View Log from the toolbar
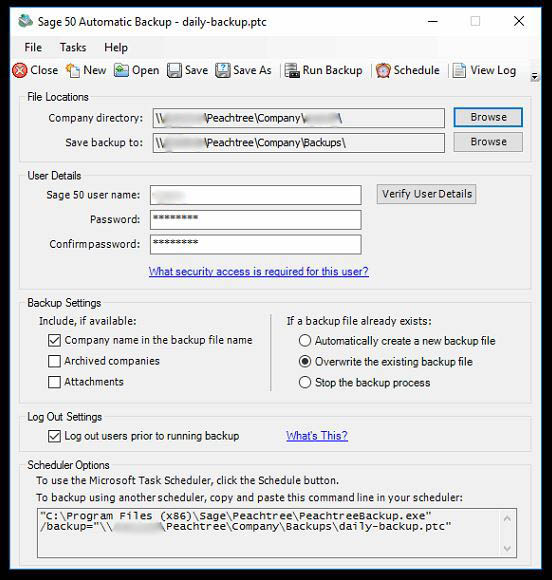The height and width of the screenshot is (580, 552). pyautogui.click(x=485, y=70)
